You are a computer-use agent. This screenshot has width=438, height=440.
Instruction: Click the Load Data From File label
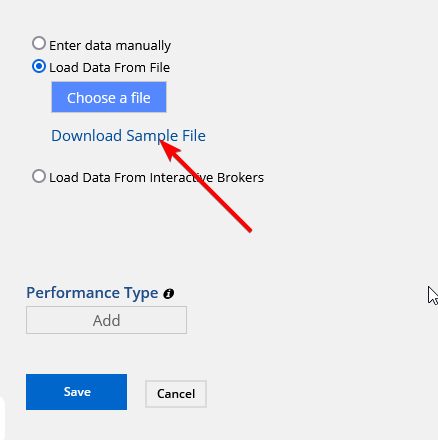pos(110,68)
